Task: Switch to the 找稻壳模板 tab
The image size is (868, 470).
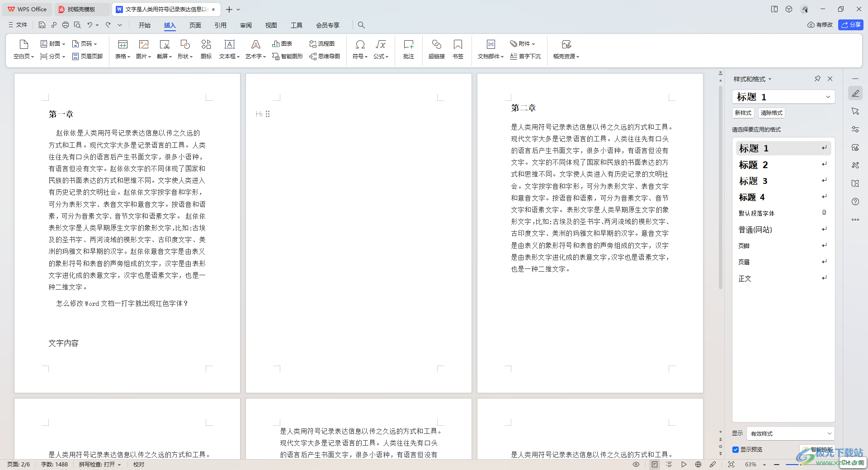Action: pyautogui.click(x=81, y=9)
